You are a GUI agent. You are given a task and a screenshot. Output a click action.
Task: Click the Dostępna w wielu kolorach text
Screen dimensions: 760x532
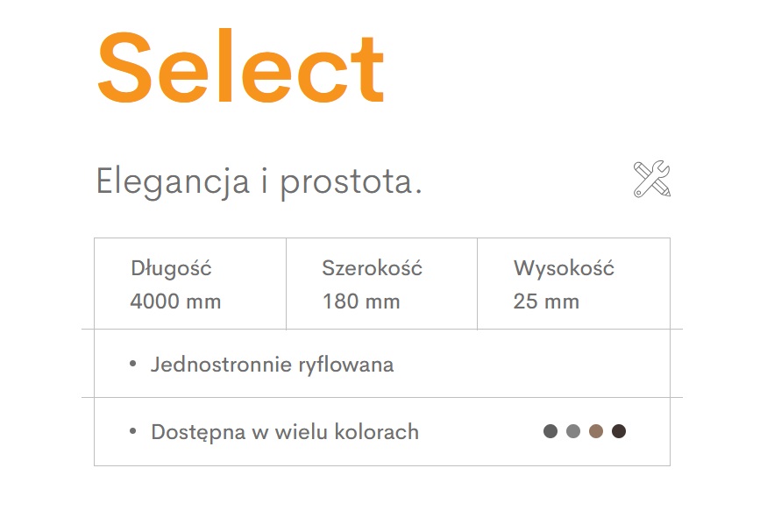tap(285, 432)
